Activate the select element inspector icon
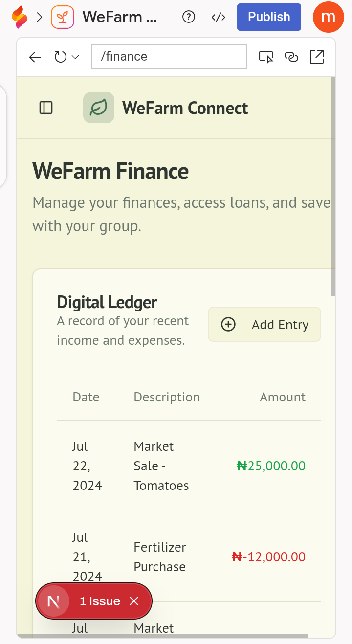Screen dimensions: 352x644 point(266,57)
